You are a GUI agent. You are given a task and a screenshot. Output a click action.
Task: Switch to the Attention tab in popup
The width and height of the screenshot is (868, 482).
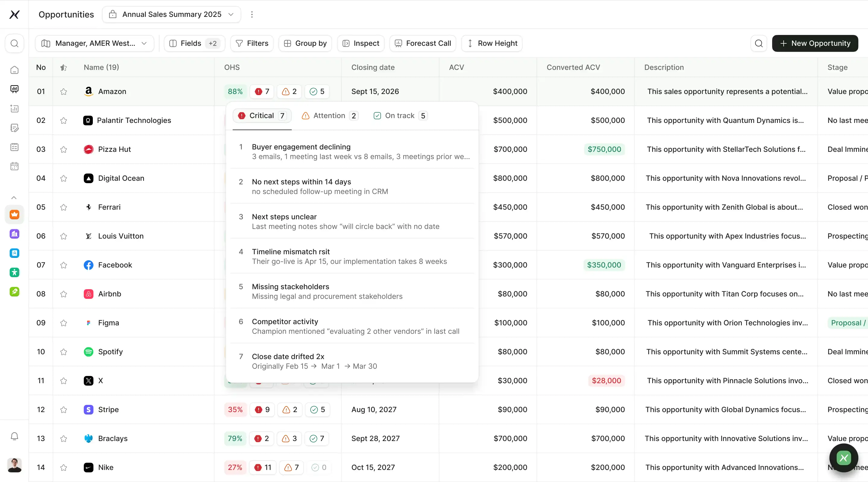pos(330,116)
